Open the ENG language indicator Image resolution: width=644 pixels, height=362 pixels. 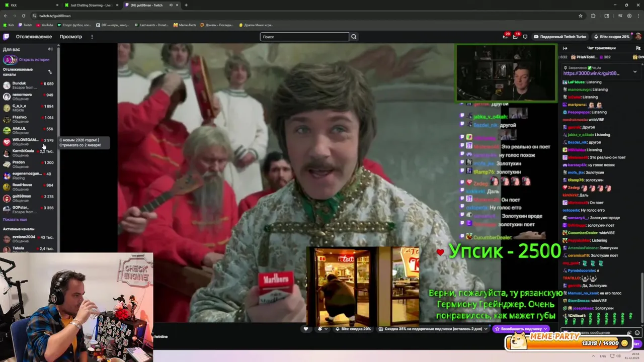tap(603, 356)
